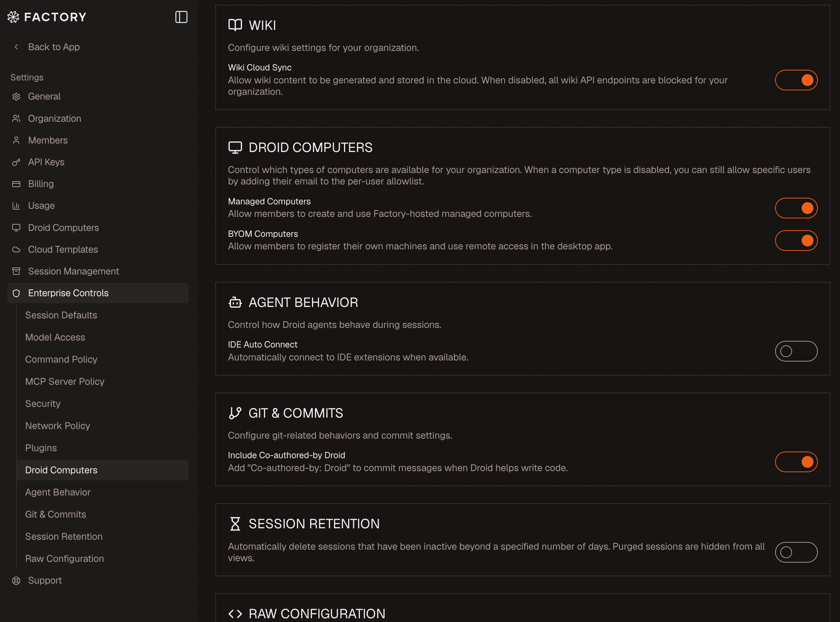
Task: Click the FACTORY wordmark
Action: [x=55, y=17]
